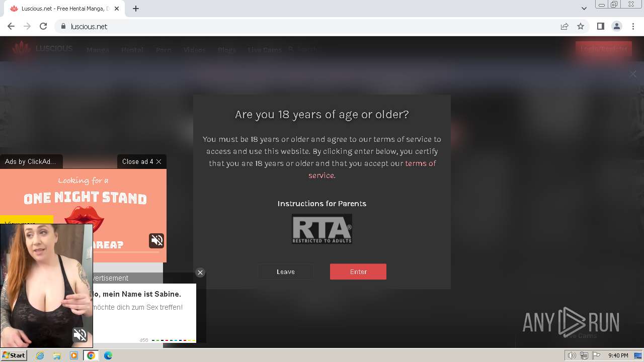
Task: Open a new browser tab
Action: (136, 9)
